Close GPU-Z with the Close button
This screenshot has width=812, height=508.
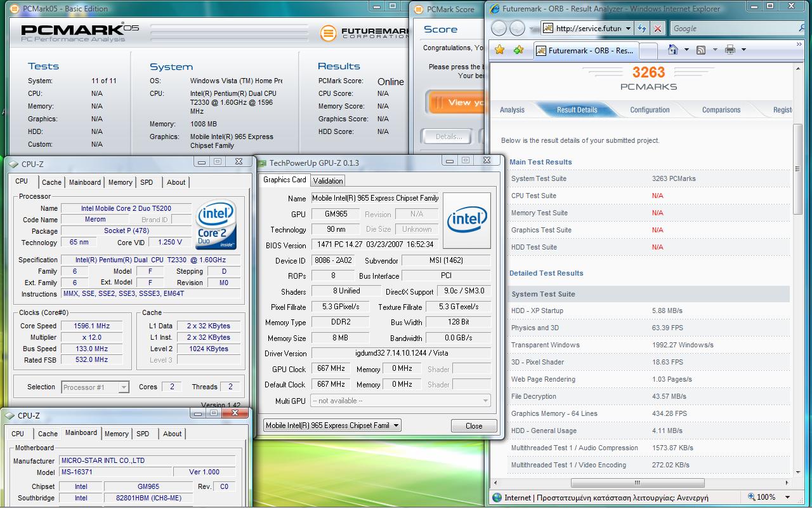(474, 426)
